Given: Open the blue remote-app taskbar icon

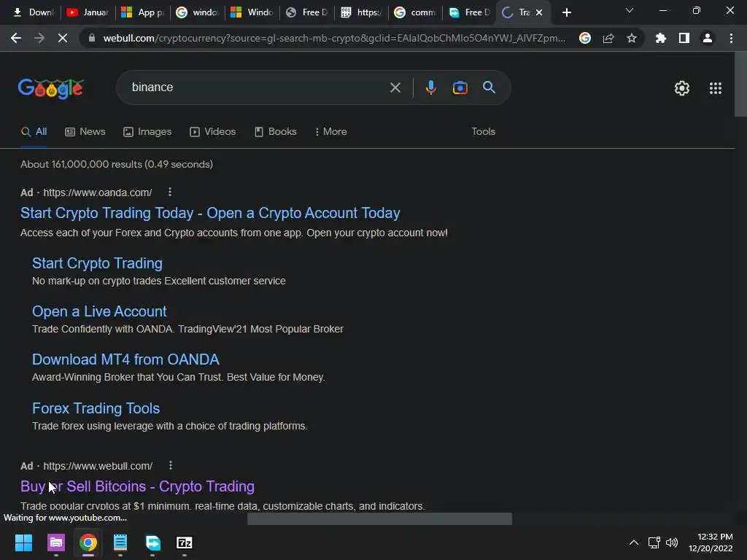Looking at the screenshot, I should pos(152,542).
